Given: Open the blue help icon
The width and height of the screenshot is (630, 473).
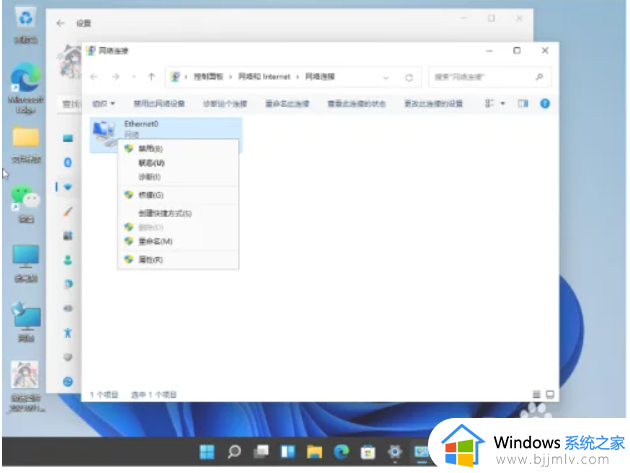Looking at the screenshot, I should pos(545,104).
